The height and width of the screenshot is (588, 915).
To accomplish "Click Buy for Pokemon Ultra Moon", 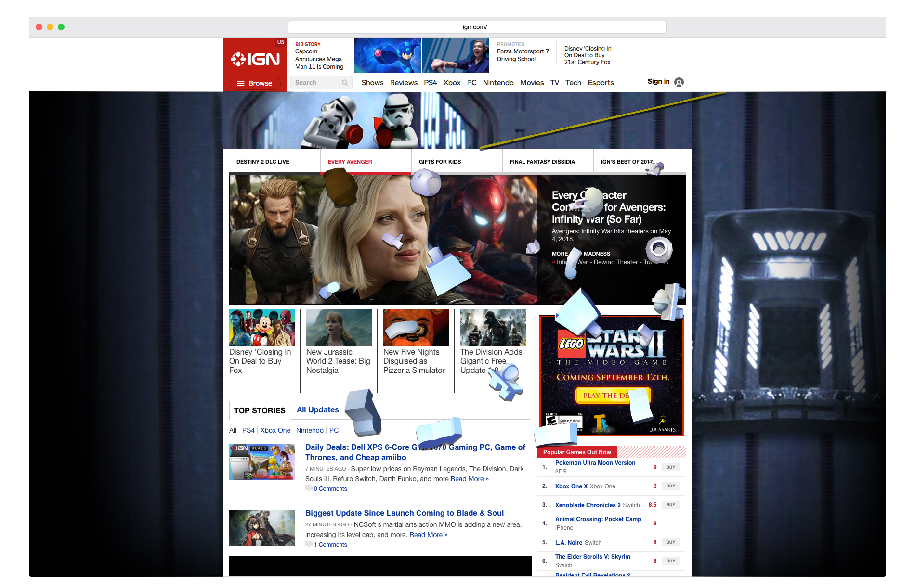I will click(x=670, y=467).
